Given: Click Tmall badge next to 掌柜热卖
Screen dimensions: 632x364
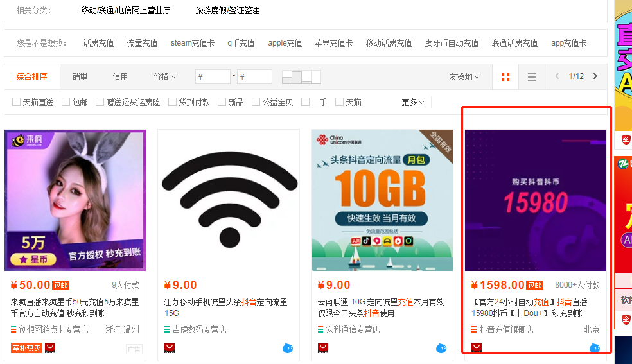Looking at the screenshot, I should 50,348.
